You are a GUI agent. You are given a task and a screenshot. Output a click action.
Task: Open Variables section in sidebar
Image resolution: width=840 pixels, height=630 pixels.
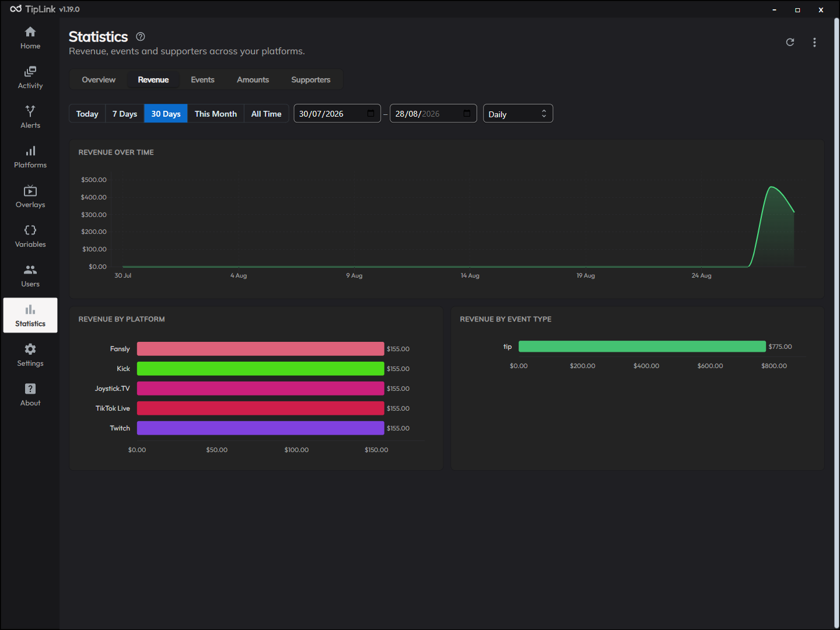coord(30,236)
